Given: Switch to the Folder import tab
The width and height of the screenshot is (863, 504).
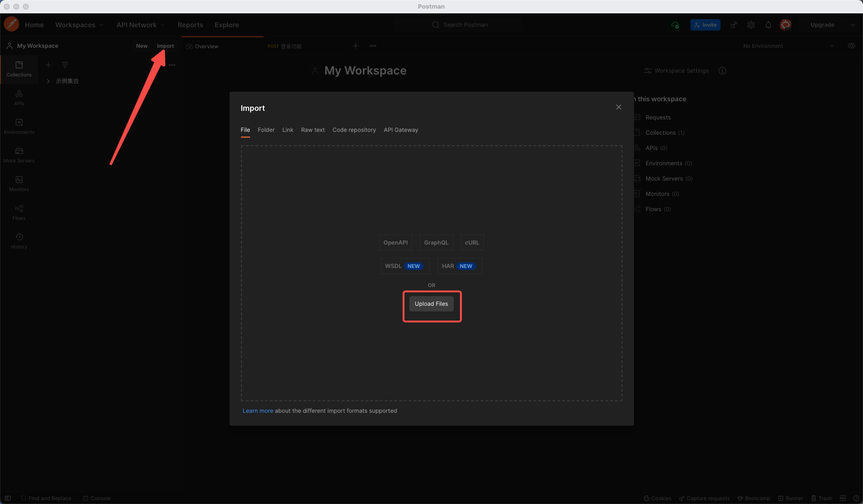Looking at the screenshot, I should click(x=266, y=130).
